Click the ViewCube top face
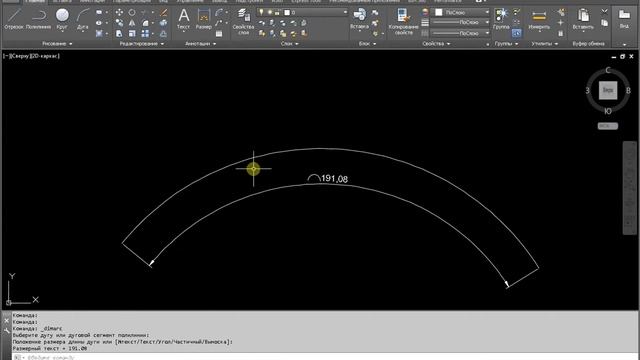This screenshot has width=640, height=360. [x=608, y=90]
